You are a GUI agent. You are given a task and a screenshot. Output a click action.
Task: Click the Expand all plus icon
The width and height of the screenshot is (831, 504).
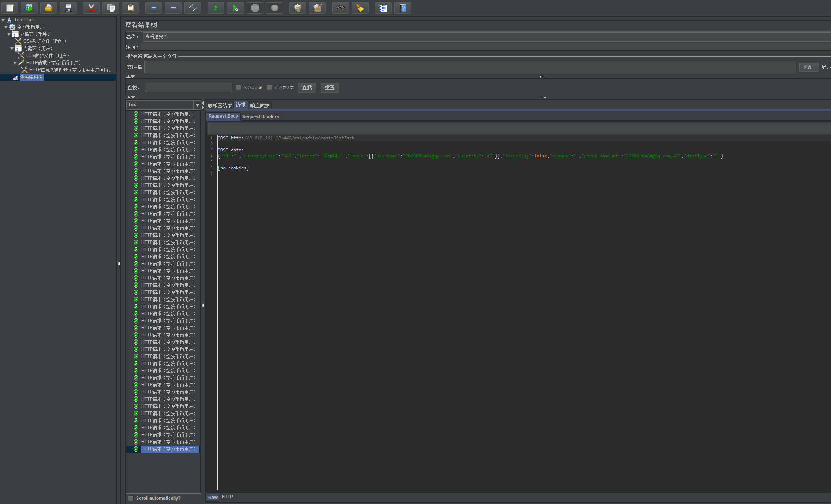coord(154,8)
